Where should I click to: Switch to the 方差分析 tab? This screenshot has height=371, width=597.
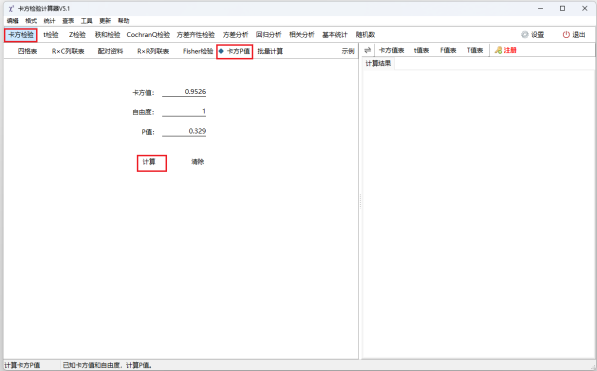tap(235, 35)
